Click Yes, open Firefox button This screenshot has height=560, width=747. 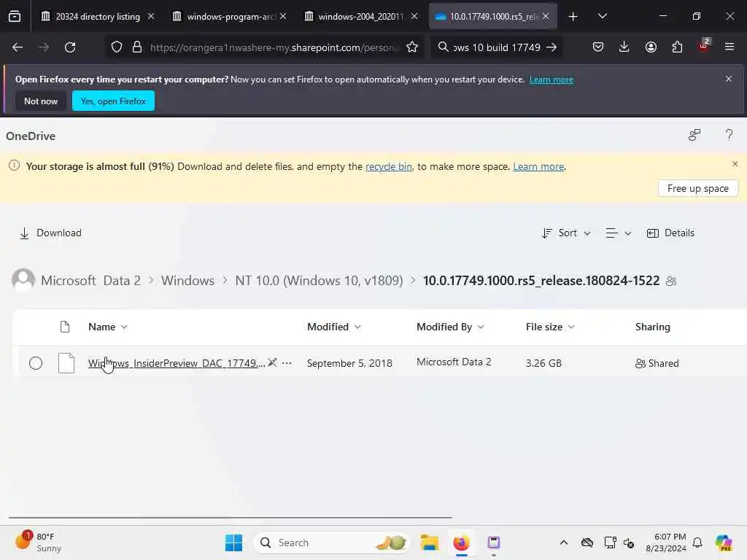tap(113, 101)
